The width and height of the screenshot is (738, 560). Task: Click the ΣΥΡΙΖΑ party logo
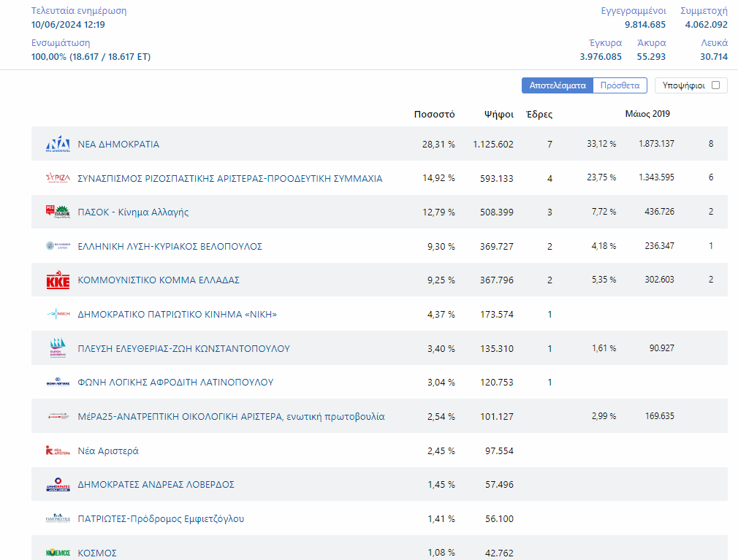click(58, 178)
